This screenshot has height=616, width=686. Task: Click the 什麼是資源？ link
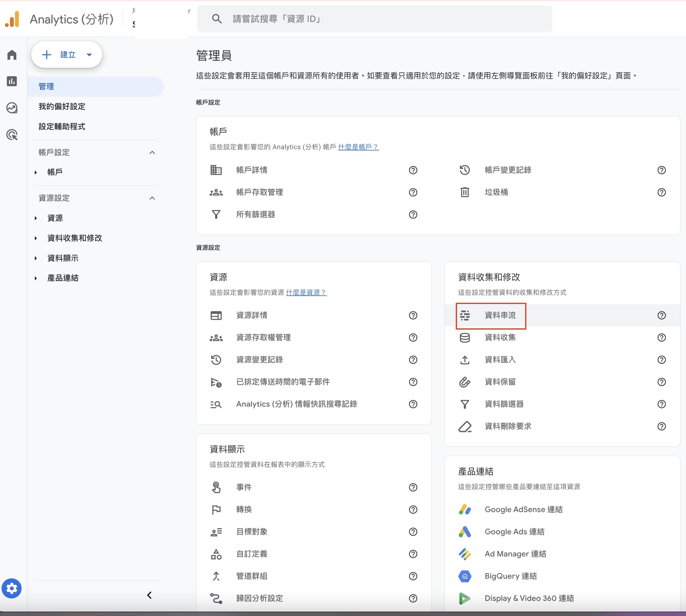[x=306, y=293]
